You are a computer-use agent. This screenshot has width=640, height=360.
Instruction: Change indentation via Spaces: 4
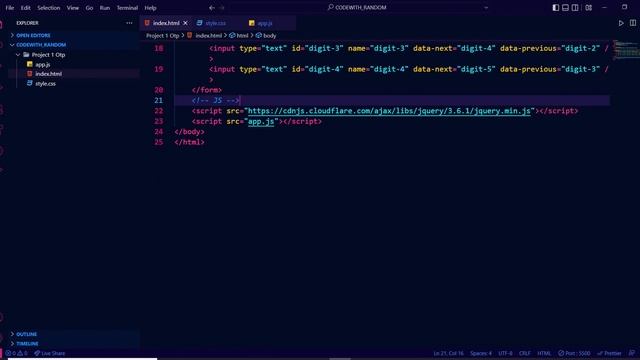[x=481, y=353]
